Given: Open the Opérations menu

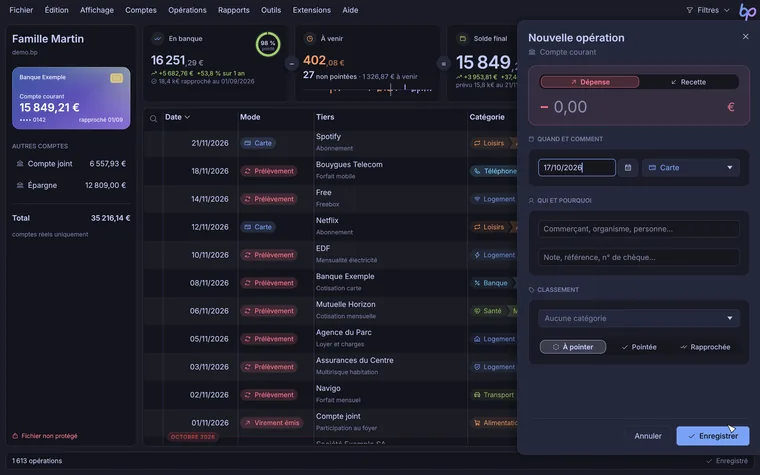Looking at the screenshot, I should click(187, 10).
